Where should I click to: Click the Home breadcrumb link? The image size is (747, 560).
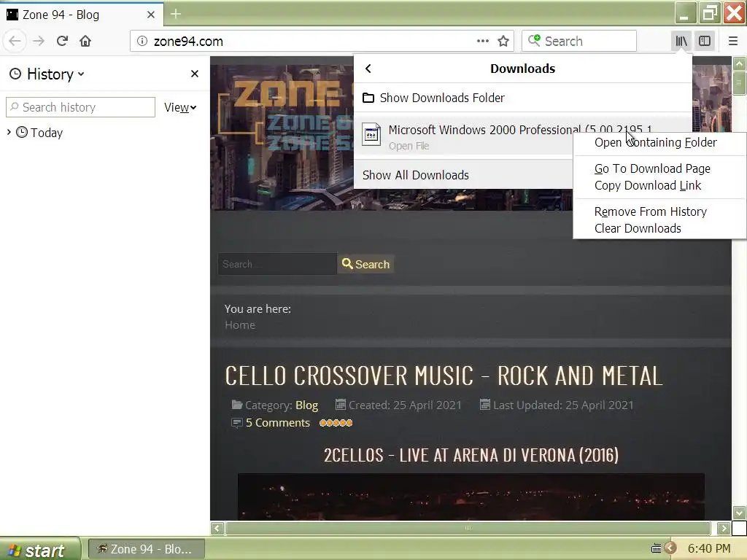[x=239, y=324]
